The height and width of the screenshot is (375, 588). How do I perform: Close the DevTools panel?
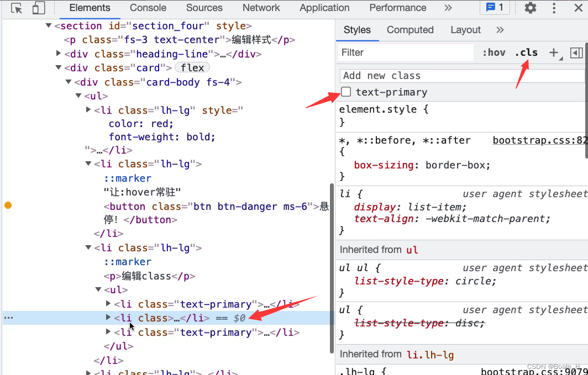coord(578,8)
